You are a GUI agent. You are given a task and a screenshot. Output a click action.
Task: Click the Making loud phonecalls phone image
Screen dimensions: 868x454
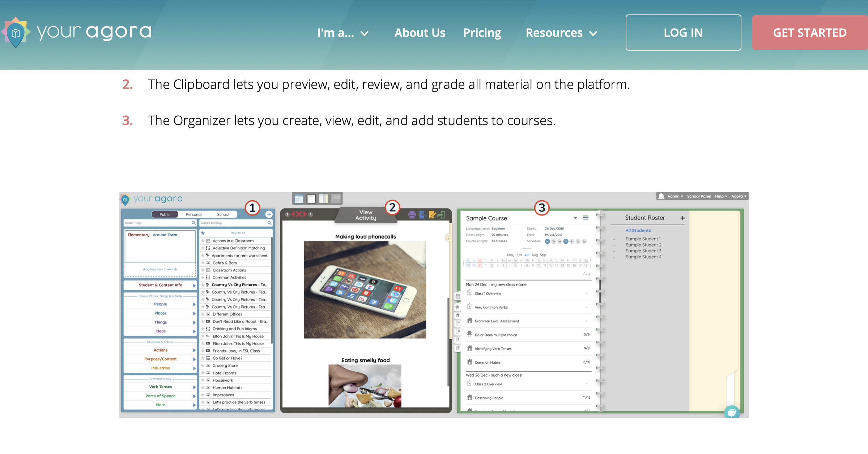click(x=365, y=290)
